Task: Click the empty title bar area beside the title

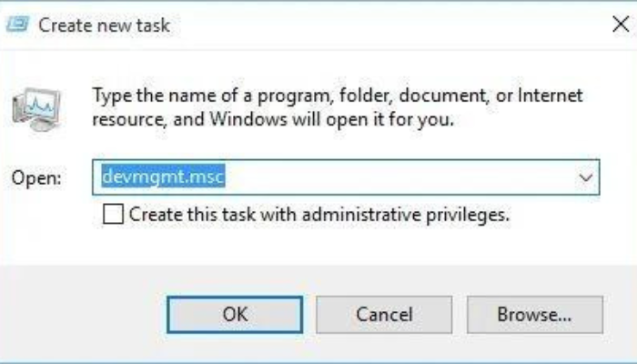Action: pyautogui.click(x=382, y=25)
